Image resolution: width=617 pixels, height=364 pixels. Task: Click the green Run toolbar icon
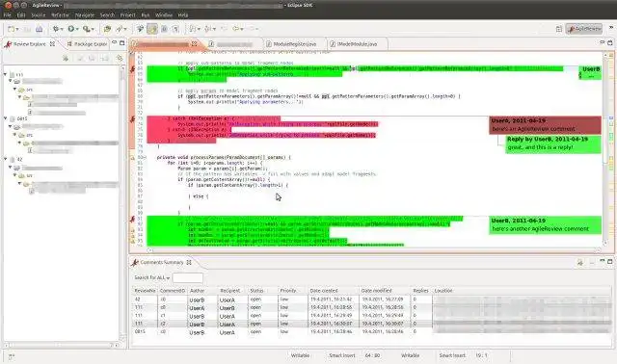(x=70, y=29)
